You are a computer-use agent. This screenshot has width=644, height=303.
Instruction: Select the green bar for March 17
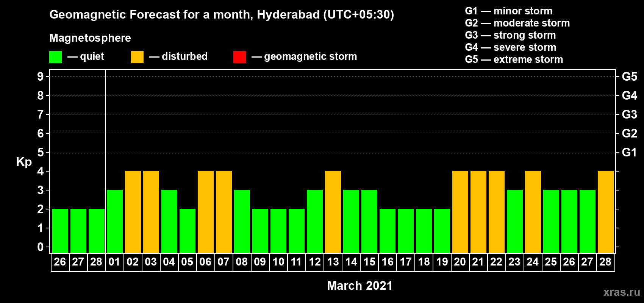[x=406, y=231]
